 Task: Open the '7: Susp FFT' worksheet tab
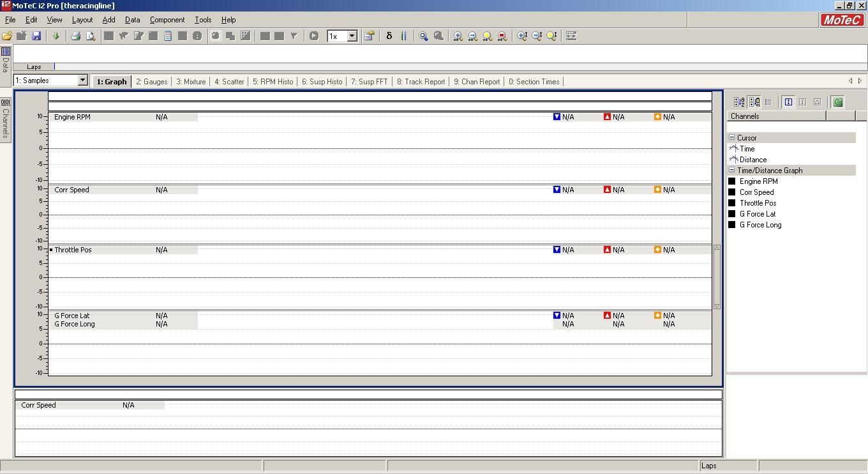tap(369, 82)
